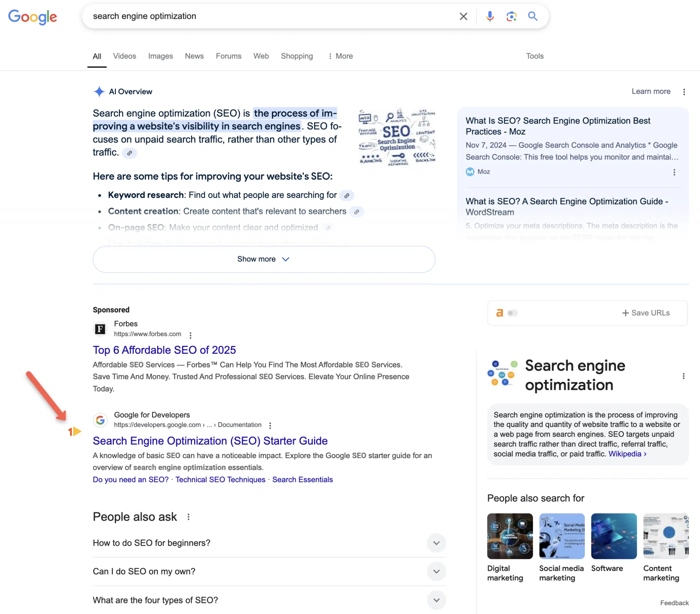Screen dimensions: 700x614
Task: Click the Digital marketing thumbnail
Action: (510, 536)
